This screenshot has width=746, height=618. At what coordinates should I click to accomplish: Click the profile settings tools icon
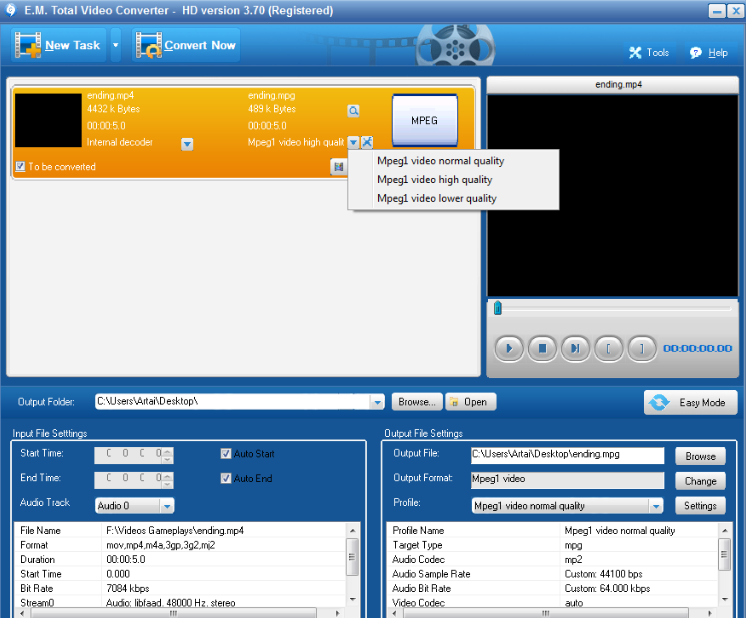tap(367, 142)
